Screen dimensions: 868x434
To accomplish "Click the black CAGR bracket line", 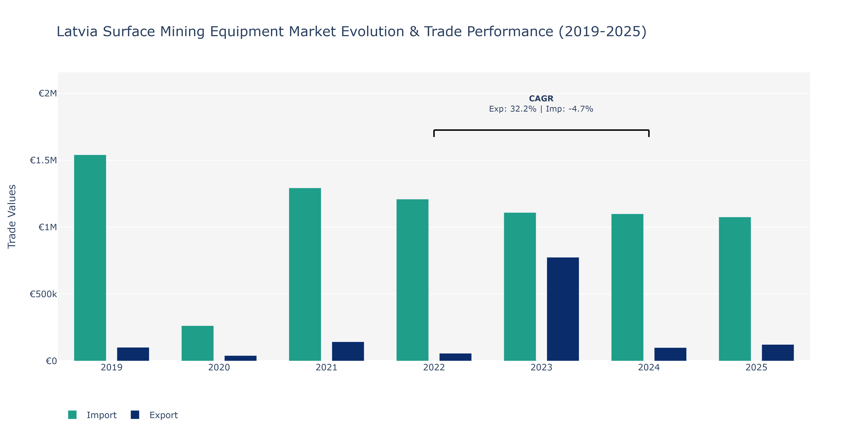I will [x=541, y=130].
